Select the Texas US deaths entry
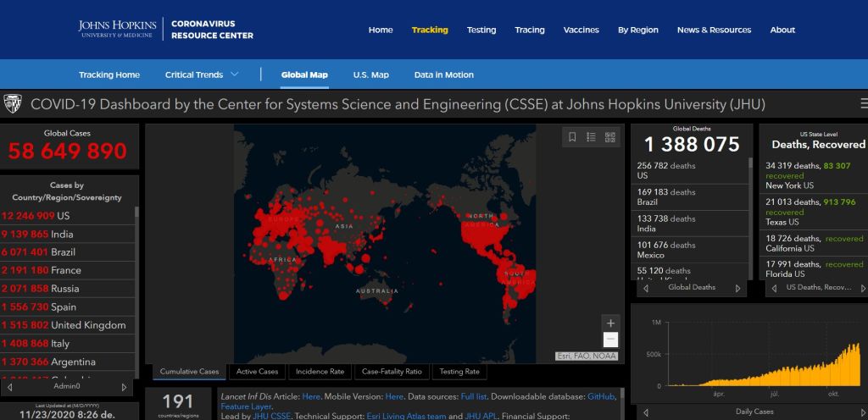This screenshot has width=868, height=420. tap(814, 212)
